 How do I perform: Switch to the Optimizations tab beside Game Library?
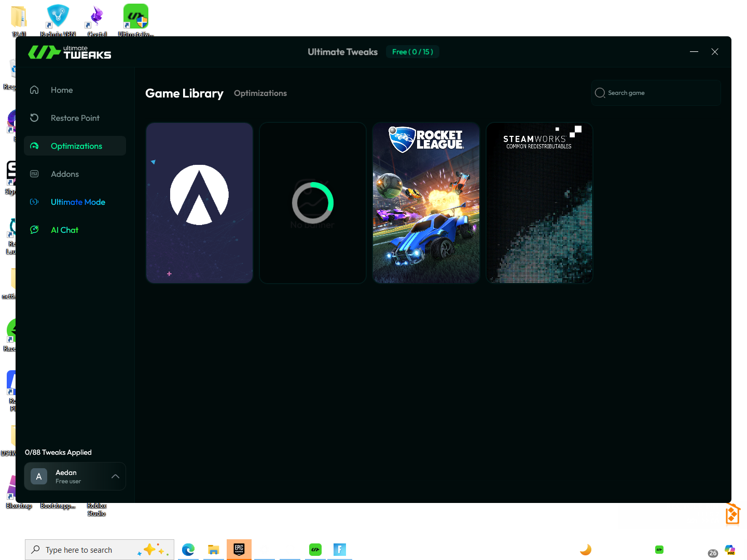[x=260, y=93]
